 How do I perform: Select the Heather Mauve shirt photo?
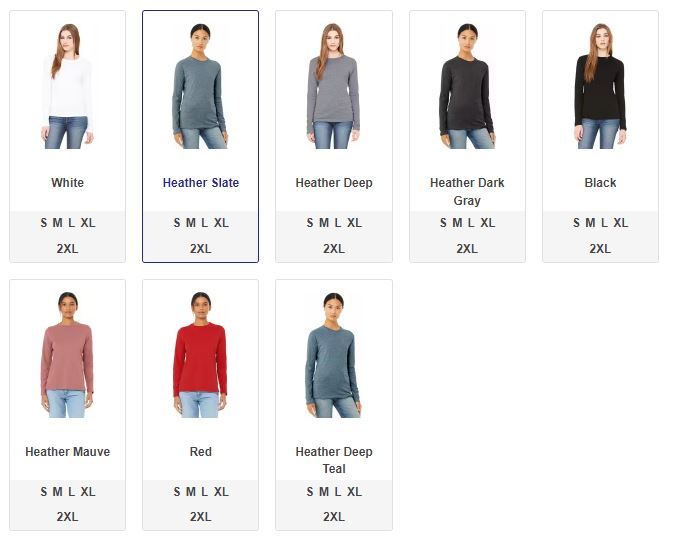68,355
